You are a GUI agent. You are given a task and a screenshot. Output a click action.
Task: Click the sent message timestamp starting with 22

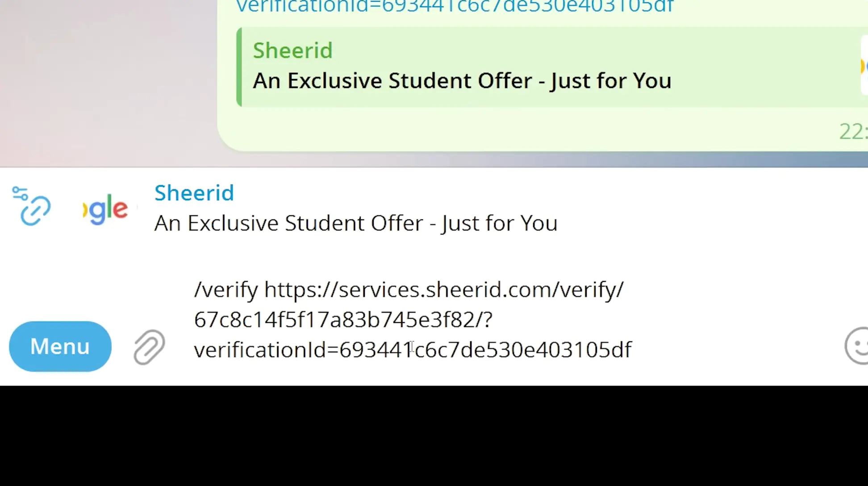[x=853, y=131]
